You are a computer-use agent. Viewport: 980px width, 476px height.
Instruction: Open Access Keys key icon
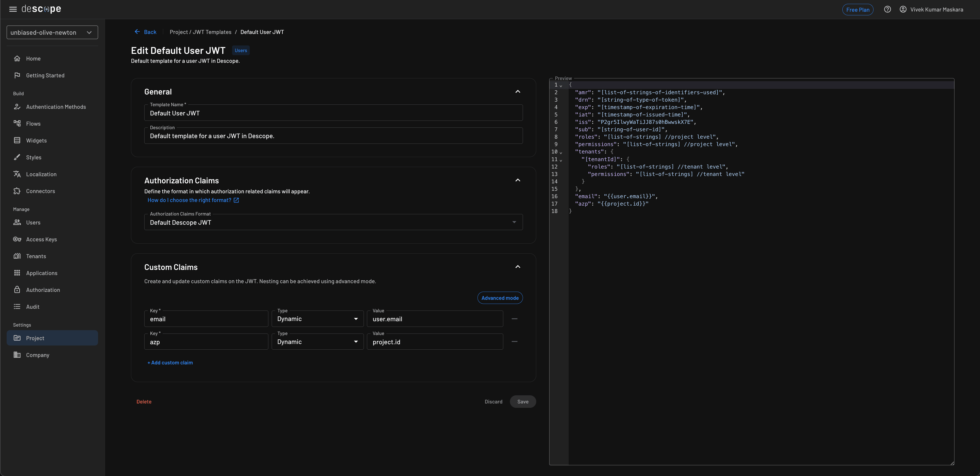coord(17,239)
